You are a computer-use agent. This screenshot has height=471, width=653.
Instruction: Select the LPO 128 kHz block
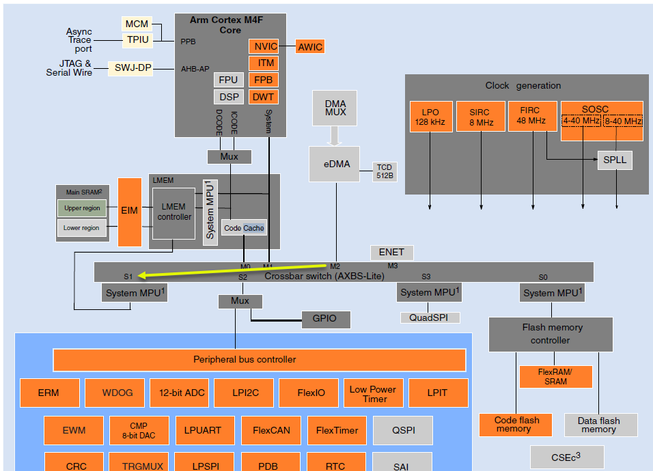[x=431, y=117]
